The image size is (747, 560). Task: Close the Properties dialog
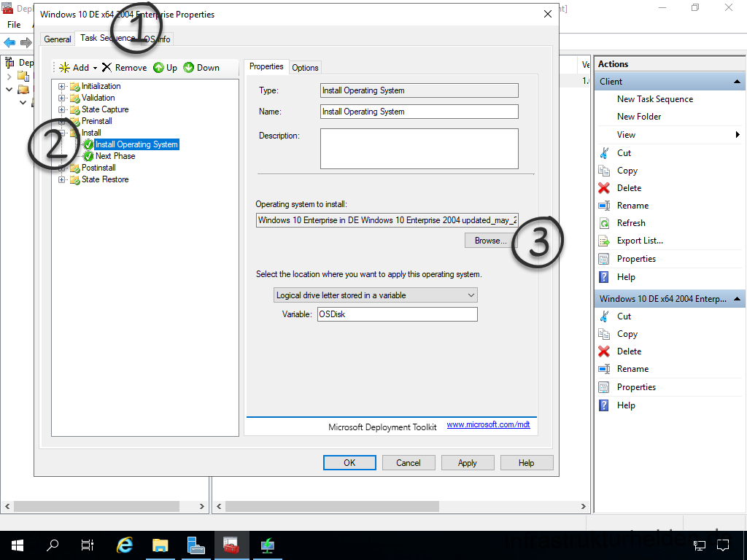coord(548,15)
